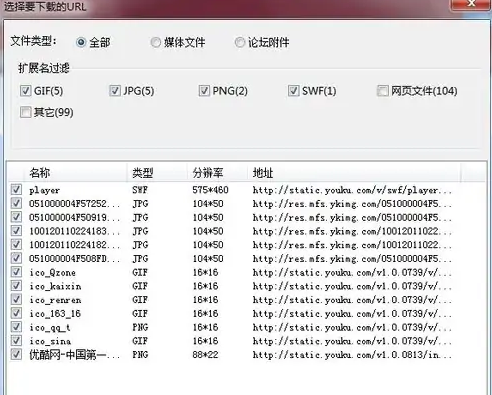Uncheck the 优酷网-中国第一 row checkbox
This screenshot has width=492, height=395.
click(16, 354)
